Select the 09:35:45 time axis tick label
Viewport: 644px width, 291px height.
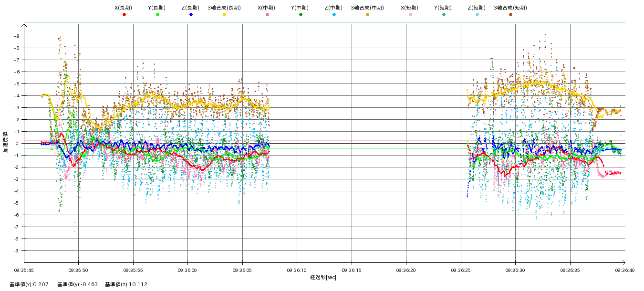[24, 270]
